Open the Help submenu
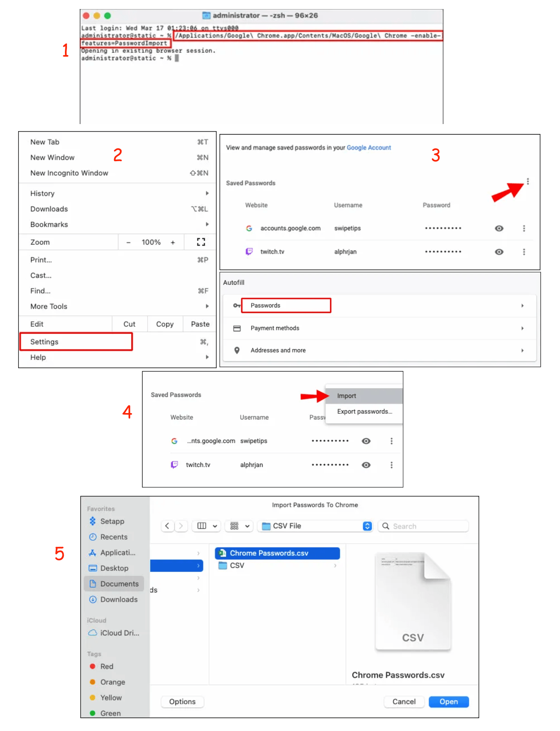Viewport: 560px width, 731px height. [117, 357]
